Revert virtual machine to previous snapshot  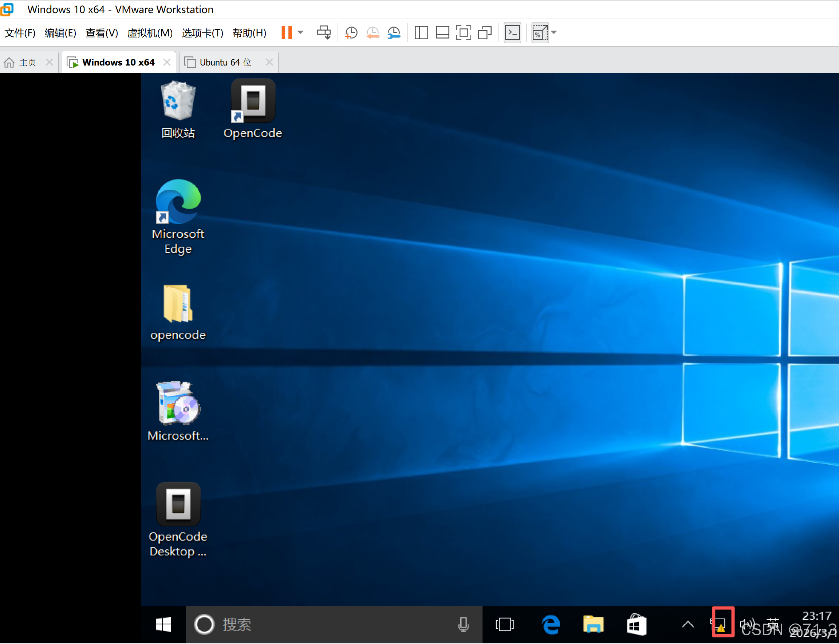373,33
